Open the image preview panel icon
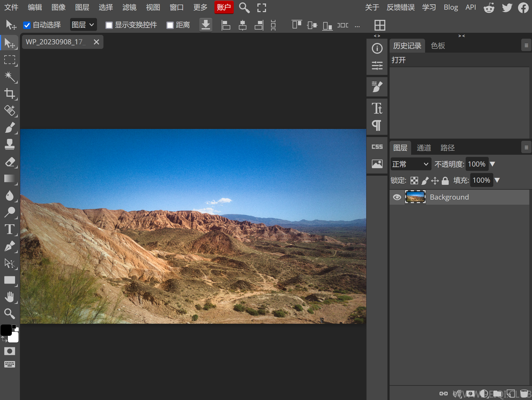532x400 pixels. pos(377,164)
